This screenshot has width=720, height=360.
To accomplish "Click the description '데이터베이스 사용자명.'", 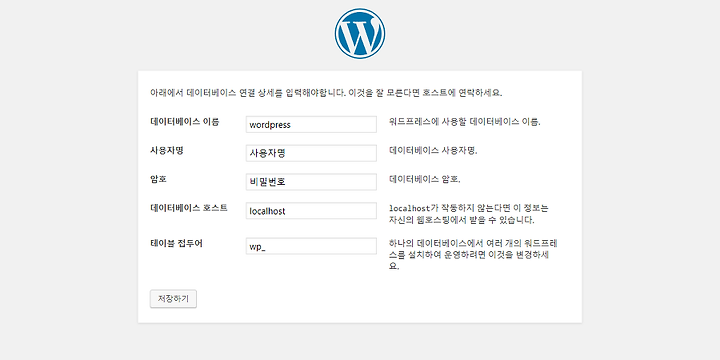I will [433, 151].
